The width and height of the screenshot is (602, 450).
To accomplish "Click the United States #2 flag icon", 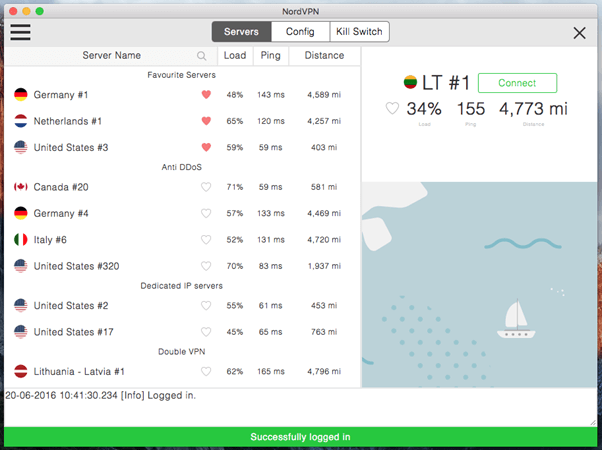I will tap(21, 305).
